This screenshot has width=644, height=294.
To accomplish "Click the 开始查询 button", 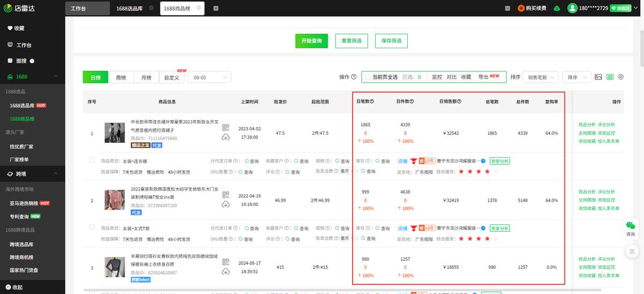I will tap(311, 41).
